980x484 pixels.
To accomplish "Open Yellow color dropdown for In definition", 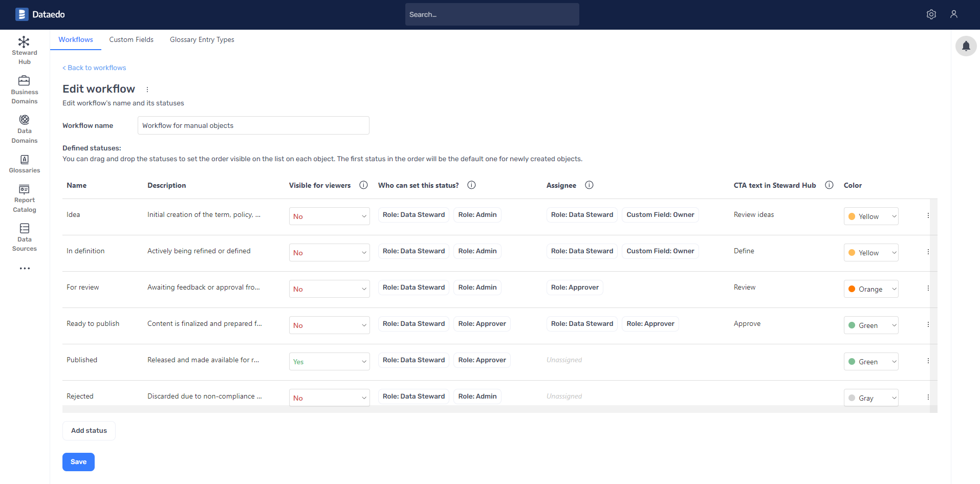I will pyautogui.click(x=871, y=253).
